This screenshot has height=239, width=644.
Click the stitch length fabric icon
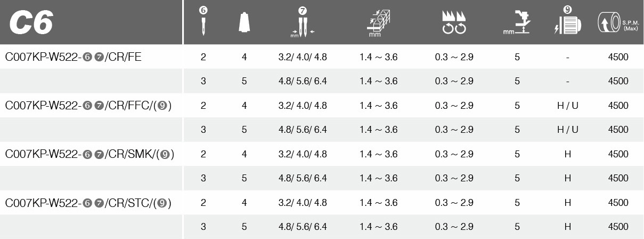[378, 25]
